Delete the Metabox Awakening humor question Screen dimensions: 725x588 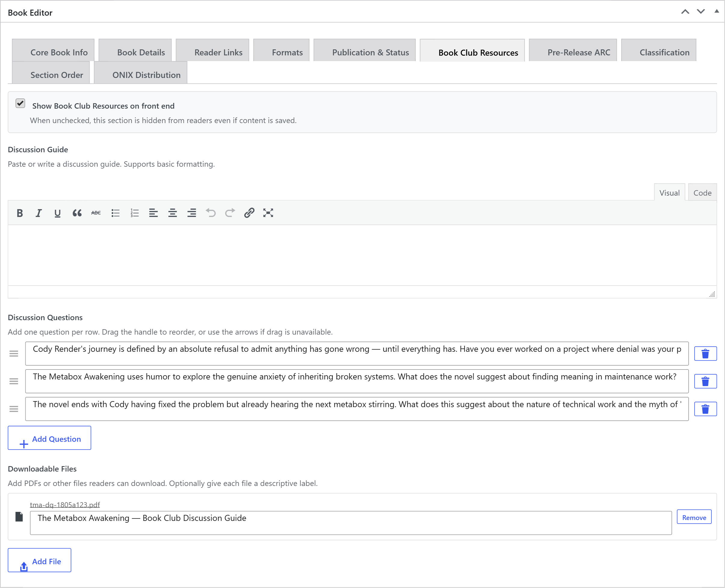705,381
